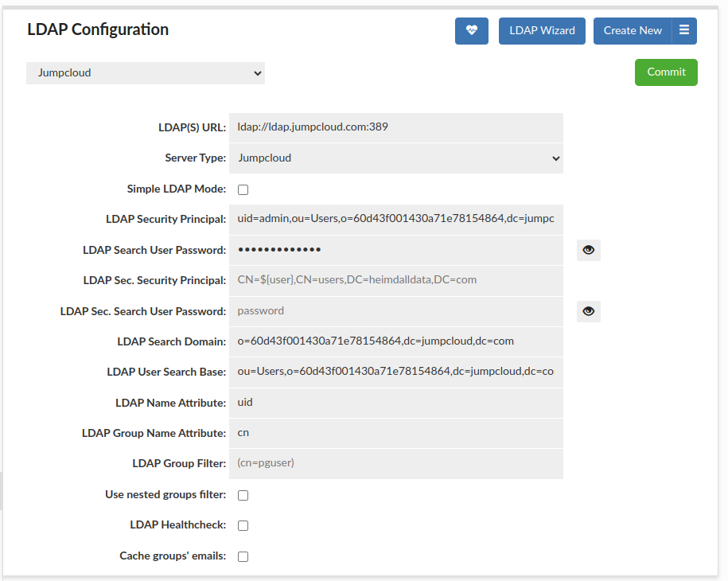Enable the LDAP Healthcheck checkbox

[x=243, y=525]
